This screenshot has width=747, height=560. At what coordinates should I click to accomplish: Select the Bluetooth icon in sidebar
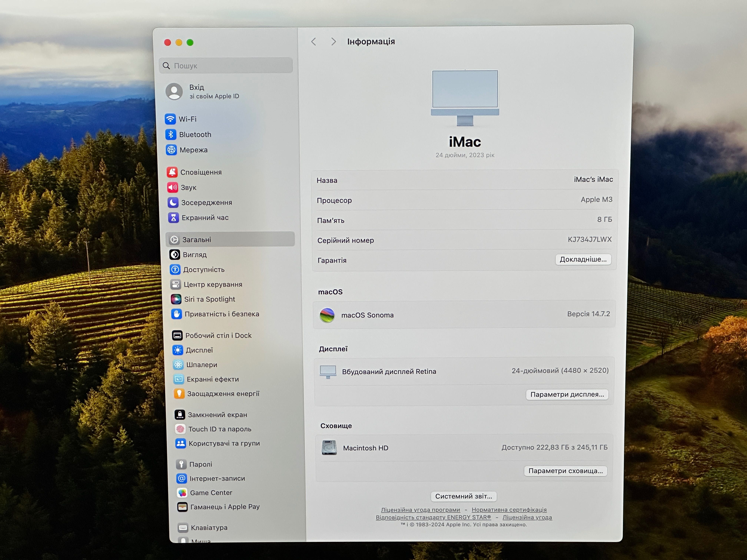point(171,134)
